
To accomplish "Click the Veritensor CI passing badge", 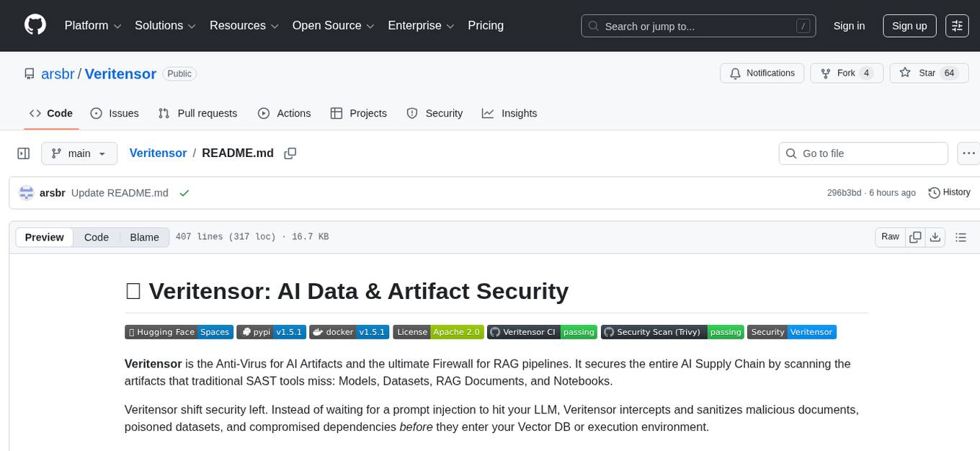I will (542, 332).
